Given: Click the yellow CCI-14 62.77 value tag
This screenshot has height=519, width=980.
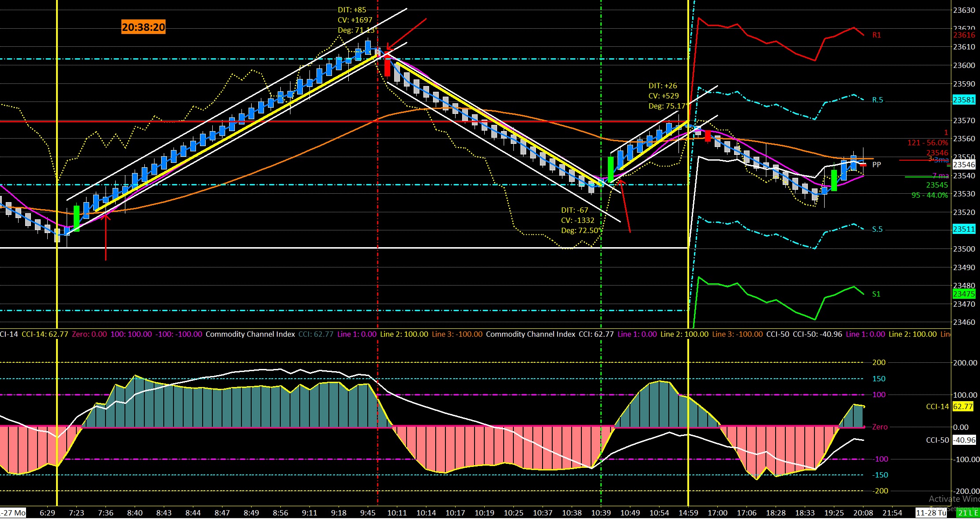Looking at the screenshot, I should click(x=962, y=406).
